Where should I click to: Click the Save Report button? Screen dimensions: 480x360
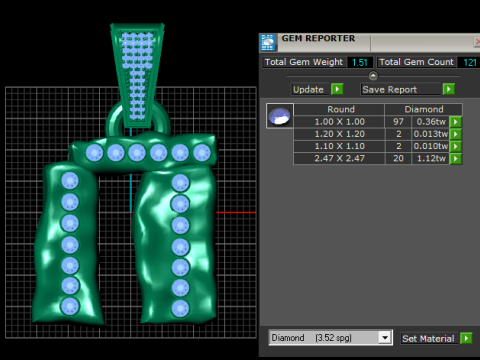coord(401,89)
